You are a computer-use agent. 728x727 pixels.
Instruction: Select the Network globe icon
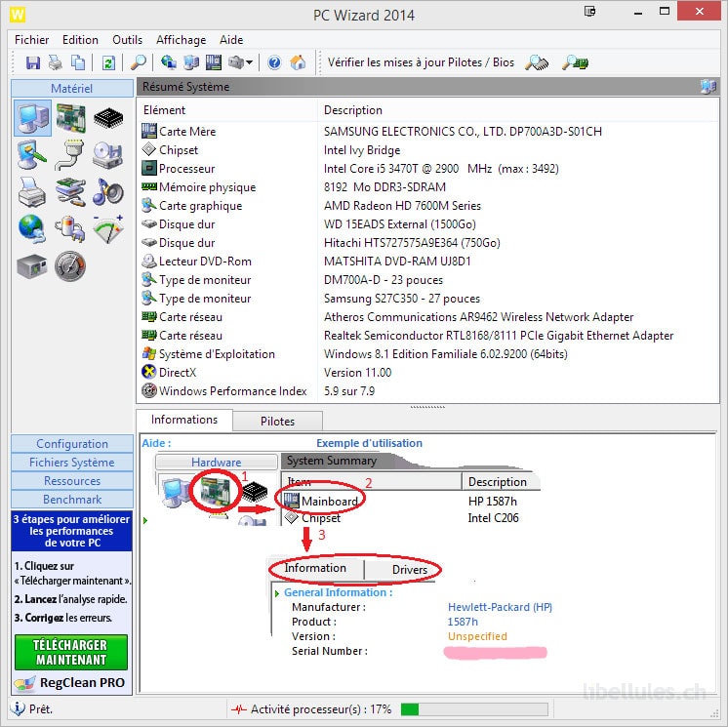[32, 229]
